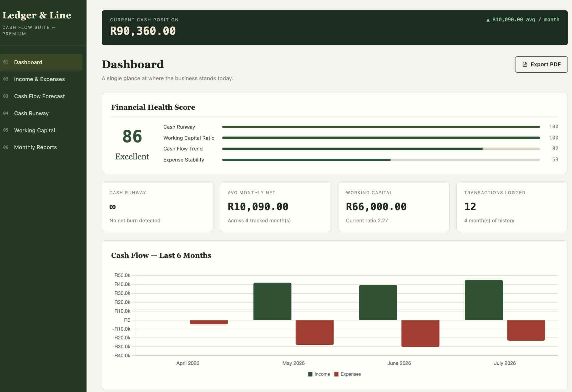Screen dimensions: 572x392
Task: Click the R90,360.00 current cash position value
Action: (143, 31)
